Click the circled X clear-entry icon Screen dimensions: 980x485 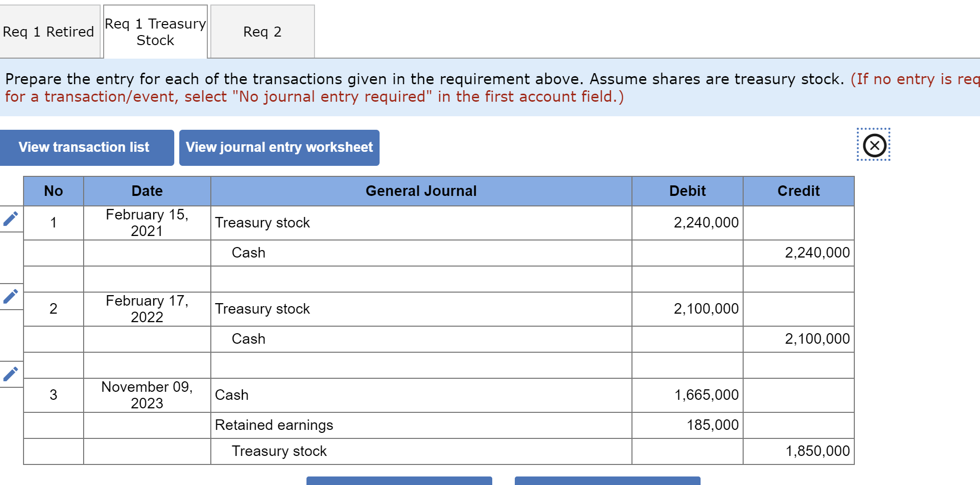coord(874,145)
